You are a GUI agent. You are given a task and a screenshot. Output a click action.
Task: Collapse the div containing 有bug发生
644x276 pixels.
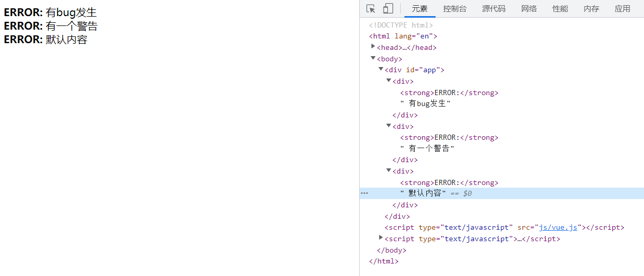[x=389, y=81]
